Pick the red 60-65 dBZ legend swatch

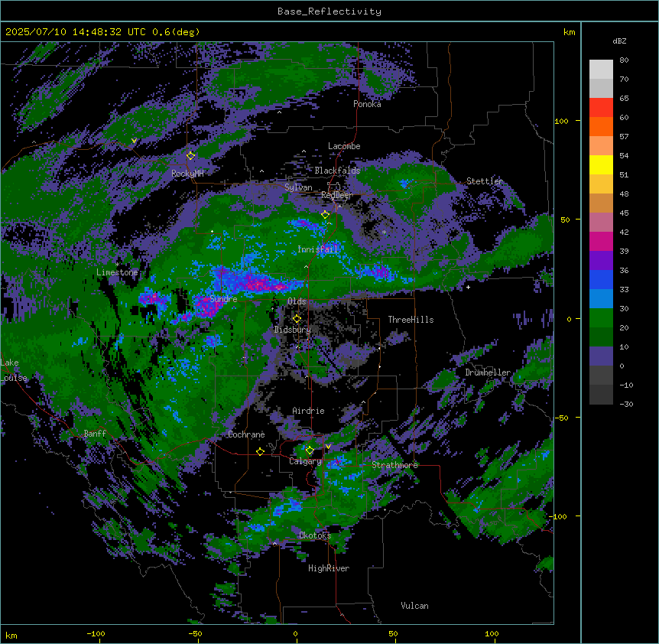(x=601, y=107)
